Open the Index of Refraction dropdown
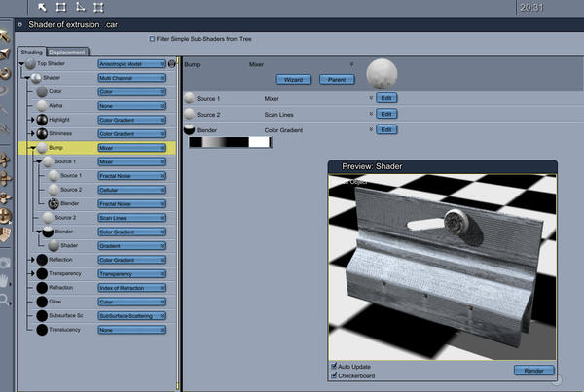The height and width of the screenshot is (392, 584). click(131, 288)
